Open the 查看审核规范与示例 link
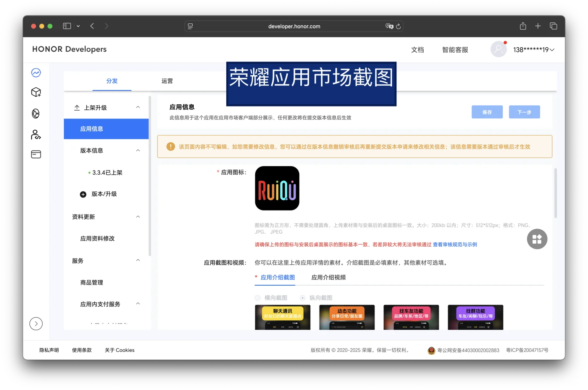This screenshot has width=588, height=390. [x=455, y=244]
